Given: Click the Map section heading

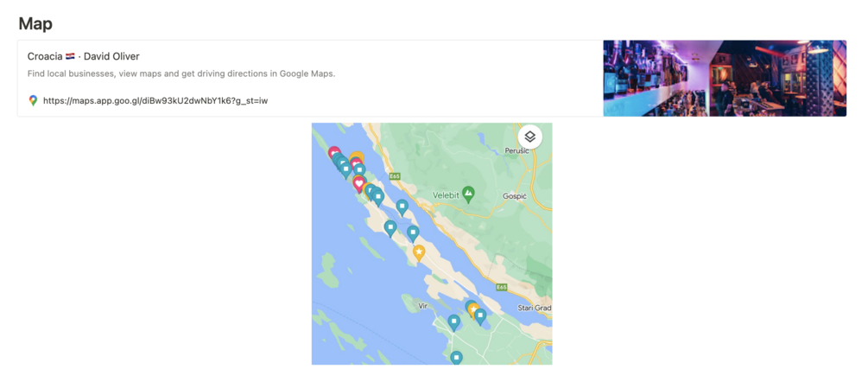Looking at the screenshot, I should tap(35, 23).
